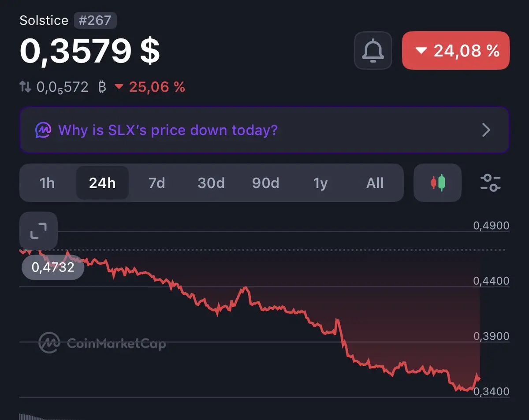Switch chart to 30d range
Image resolution: width=529 pixels, height=420 pixels.
(211, 182)
